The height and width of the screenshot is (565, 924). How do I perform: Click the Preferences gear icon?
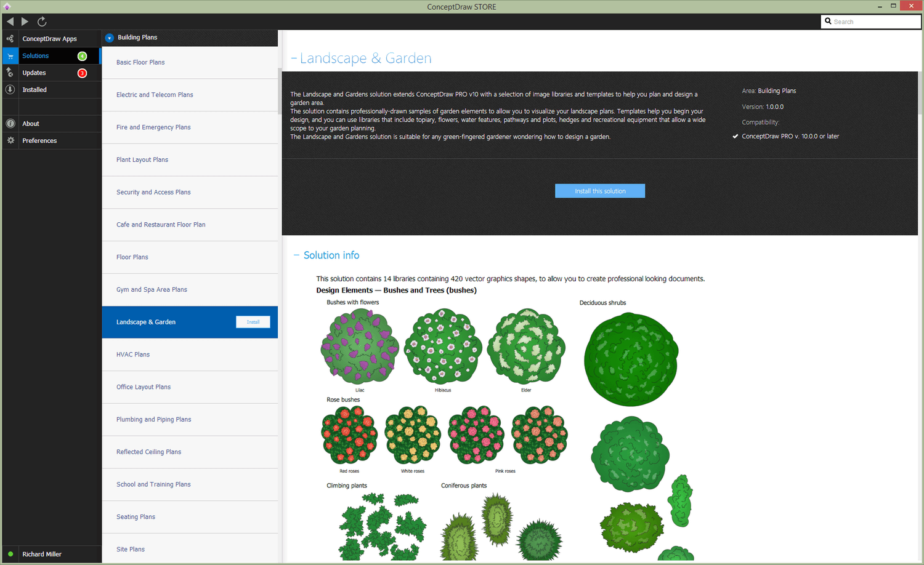click(10, 140)
